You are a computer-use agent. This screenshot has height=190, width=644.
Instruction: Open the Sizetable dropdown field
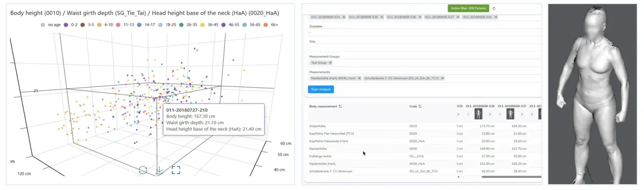tap(425, 33)
